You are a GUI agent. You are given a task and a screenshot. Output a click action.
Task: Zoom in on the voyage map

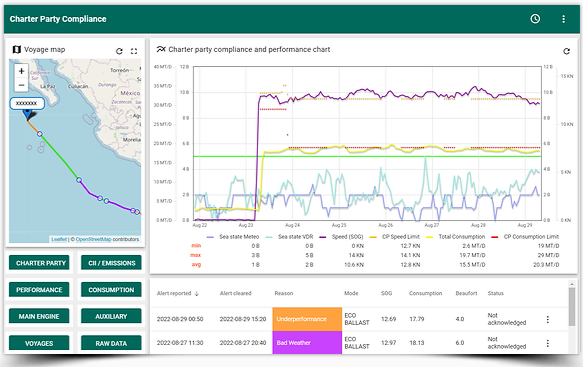[x=21, y=71]
